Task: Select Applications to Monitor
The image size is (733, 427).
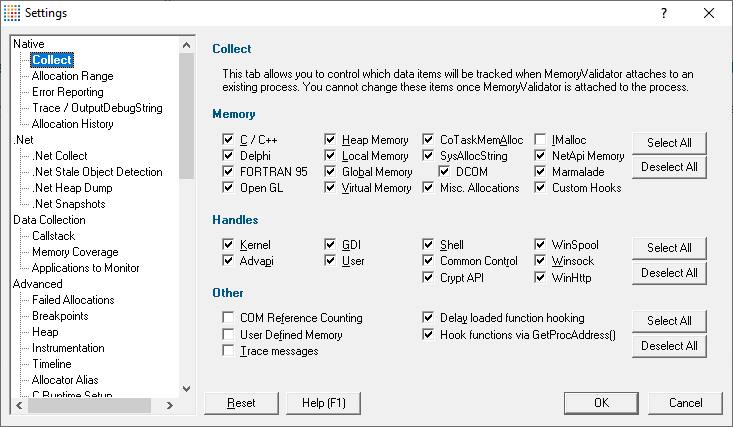Action: [x=86, y=268]
